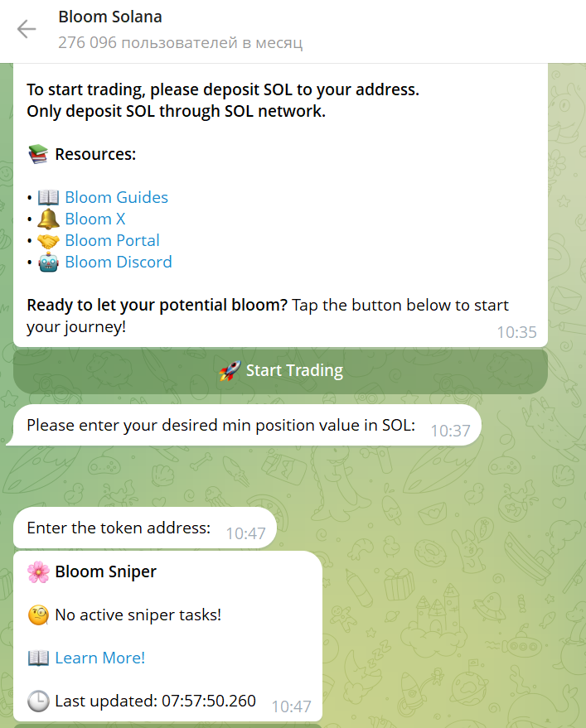586x728 pixels.
Task: Click the open book icon beside Learn More
Action: click(x=38, y=658)
